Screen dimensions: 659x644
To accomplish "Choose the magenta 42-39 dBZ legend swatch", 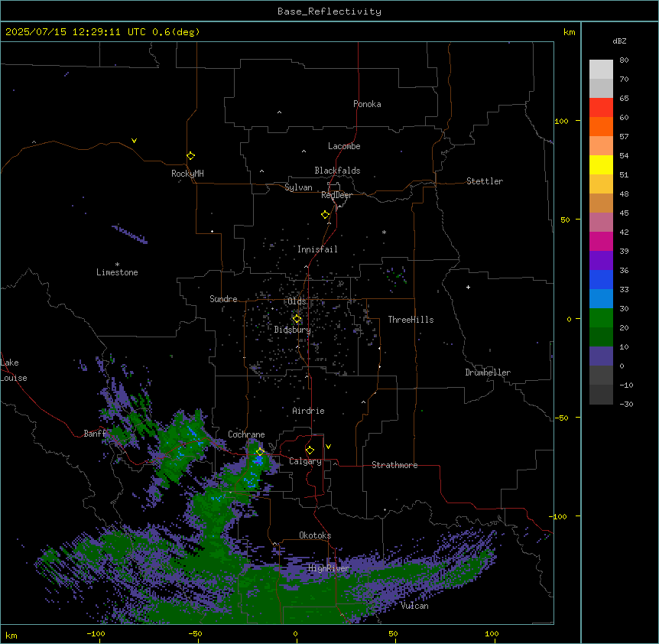I will click(x=601, y=241).
